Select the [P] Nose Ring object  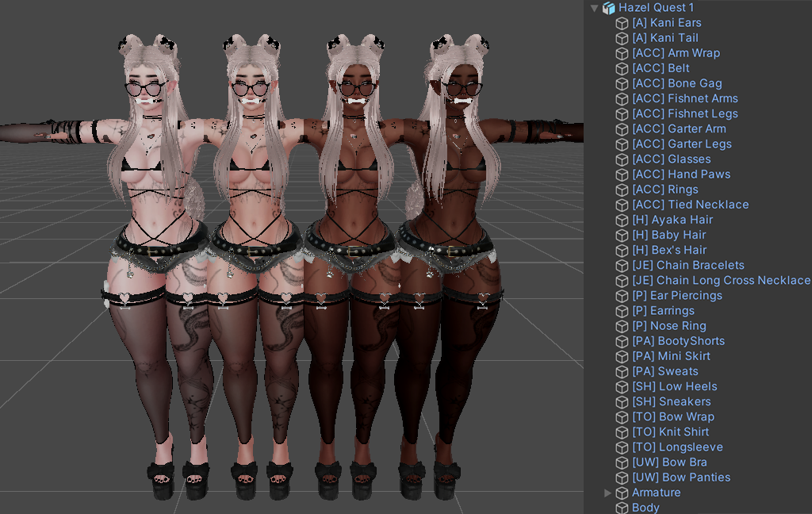(x=669, y=326)
